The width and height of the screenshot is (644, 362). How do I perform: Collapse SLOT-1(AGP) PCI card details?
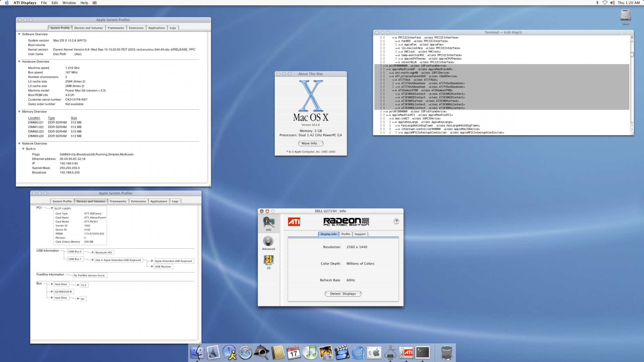pos(52,208)
